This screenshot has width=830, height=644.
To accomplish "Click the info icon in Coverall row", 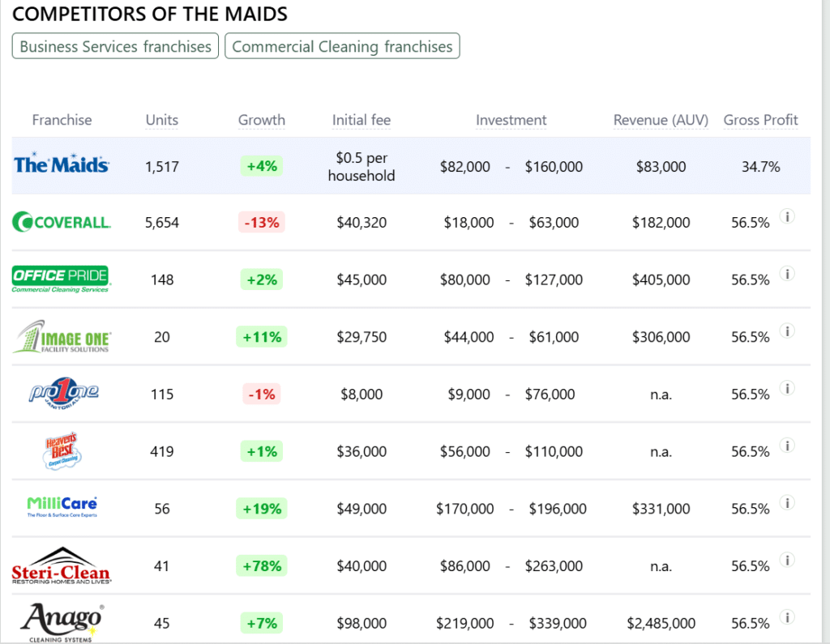I will tap(787, 216).
